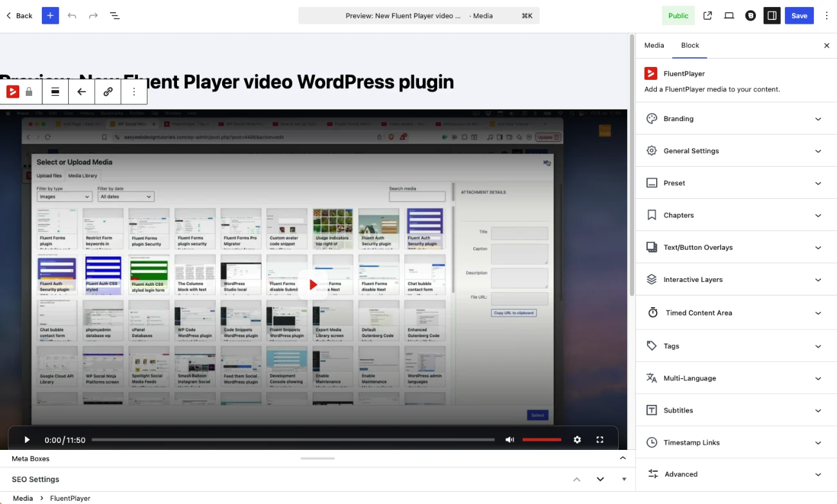Open preview in new tab icon
This screenshot has height=504, width=837.
point(708,15)
